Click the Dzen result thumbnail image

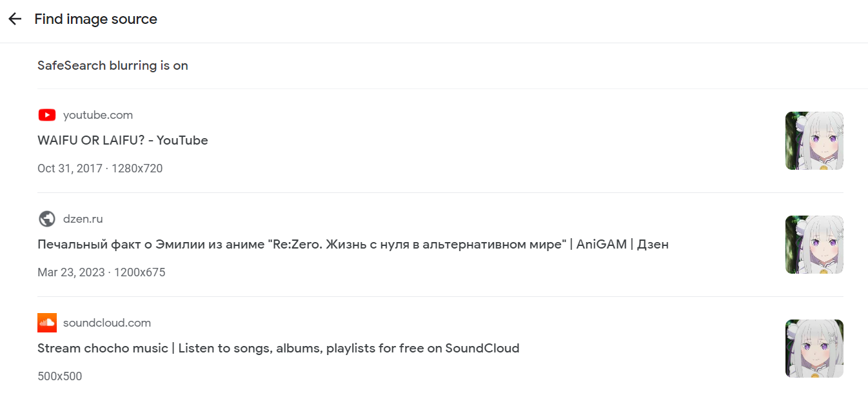(x=814, y=244)
